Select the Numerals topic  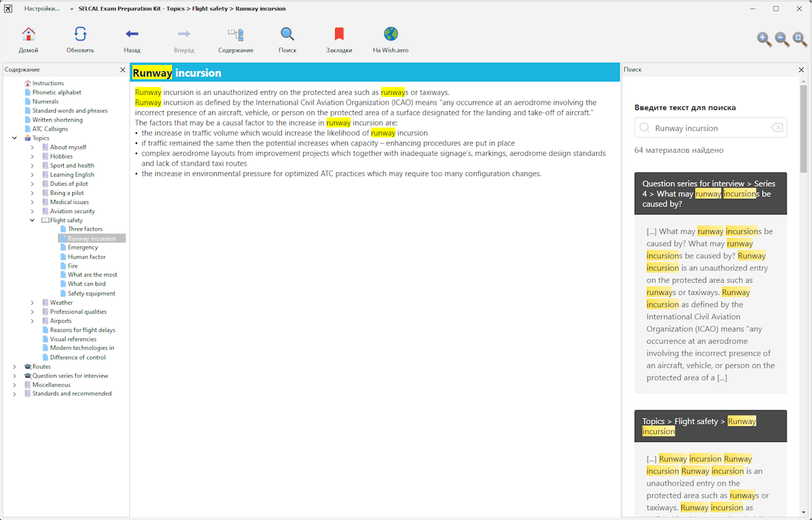(45, 101)
